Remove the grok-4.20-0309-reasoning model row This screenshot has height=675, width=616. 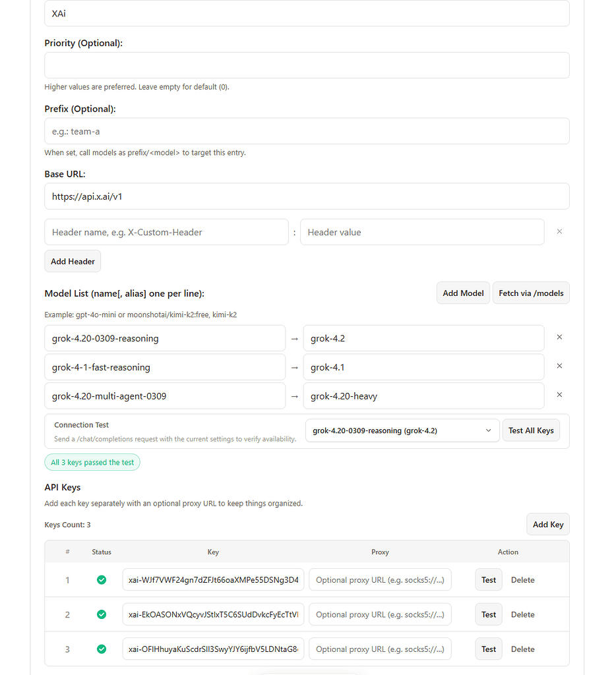(x=559, y=337)
